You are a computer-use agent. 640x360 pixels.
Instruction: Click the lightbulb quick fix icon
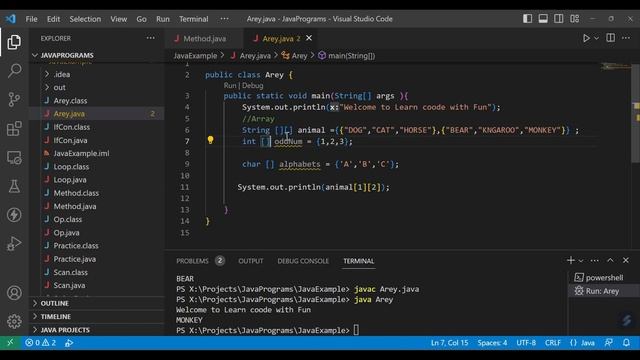pyautogui.click(x=210, y=140)
